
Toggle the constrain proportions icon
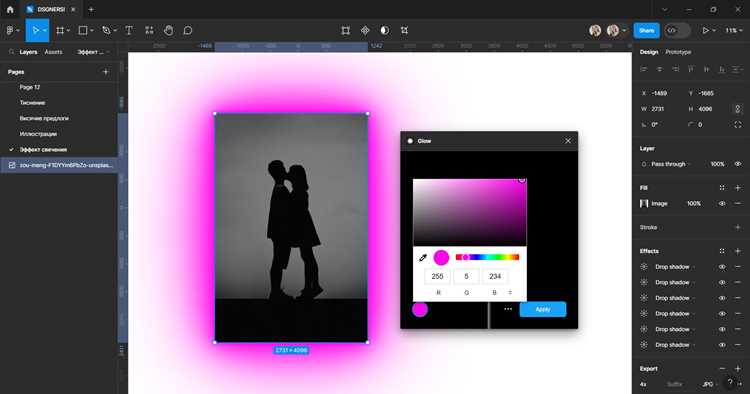click(x=738, y=109)
